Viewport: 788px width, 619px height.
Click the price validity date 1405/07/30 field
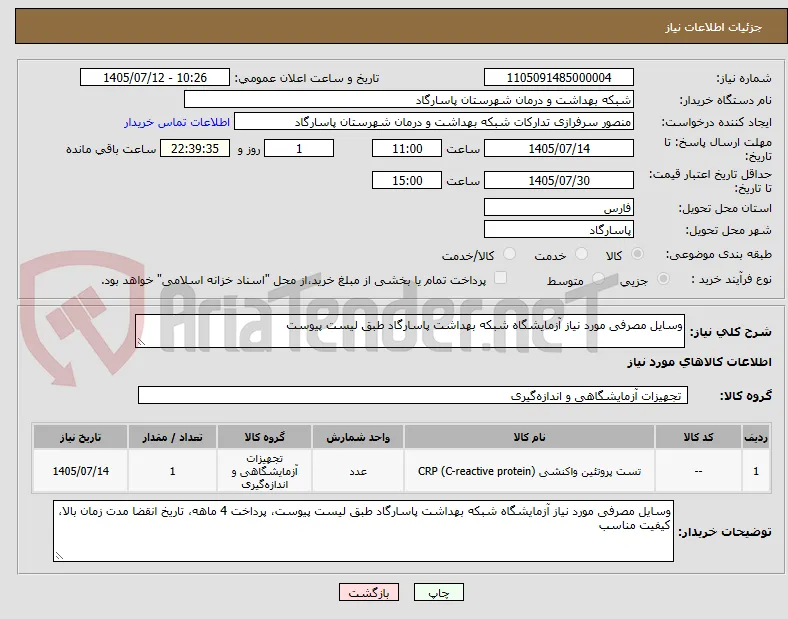(558, 180)
